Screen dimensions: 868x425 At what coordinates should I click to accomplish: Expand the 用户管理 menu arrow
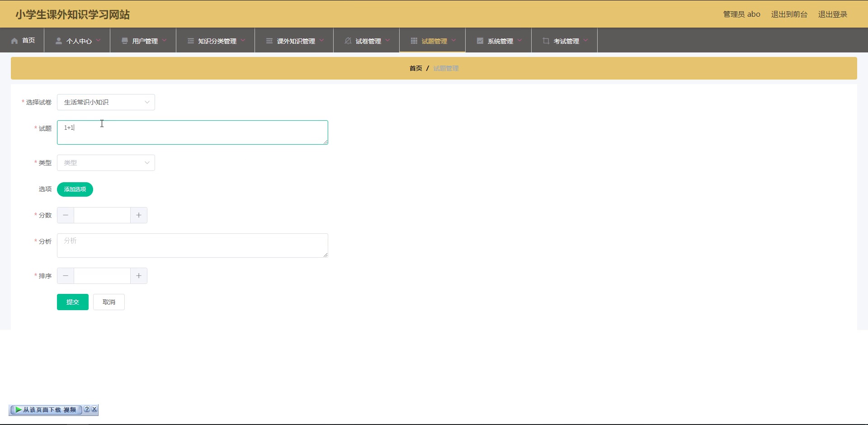point(164,40)
